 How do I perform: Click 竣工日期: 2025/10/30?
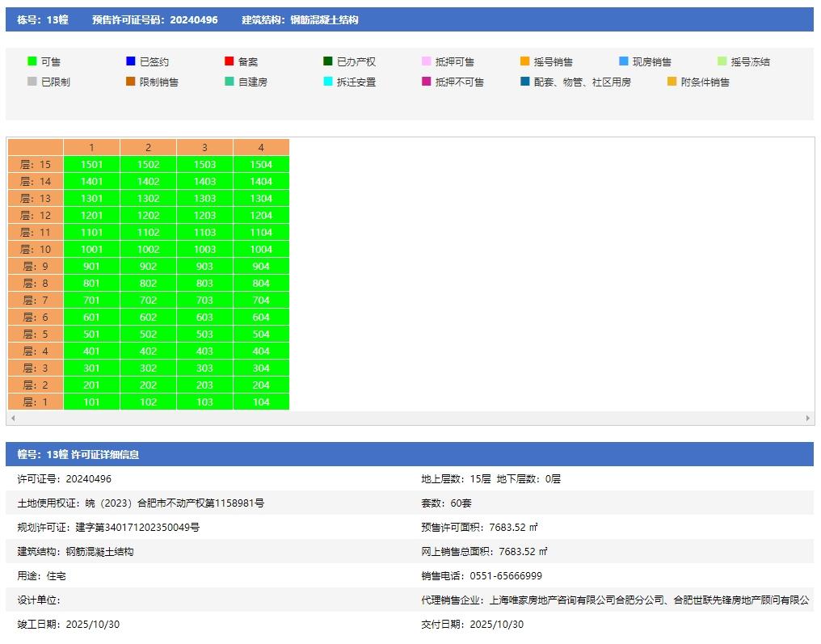(69, 624)
